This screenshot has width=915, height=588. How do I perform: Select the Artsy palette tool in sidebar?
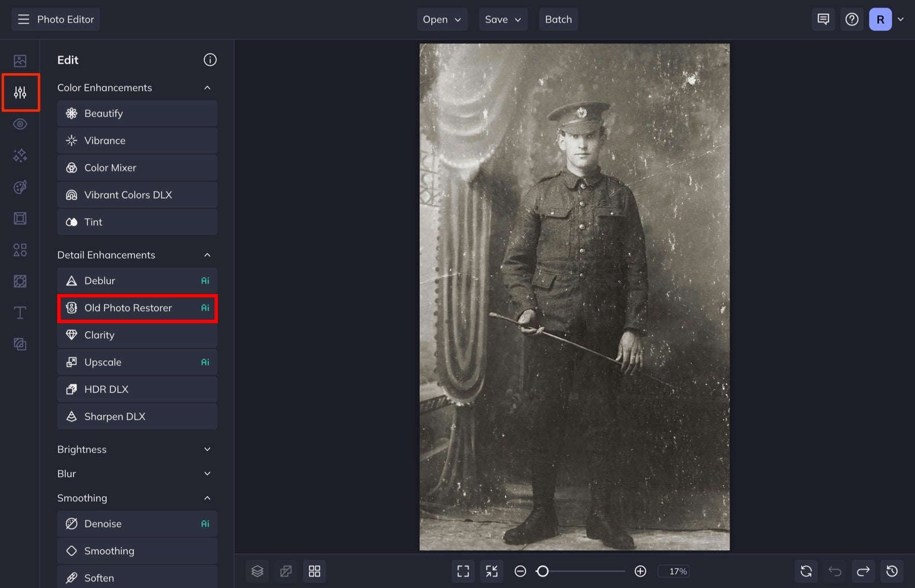pyautogui.click(x=21, y=187)
